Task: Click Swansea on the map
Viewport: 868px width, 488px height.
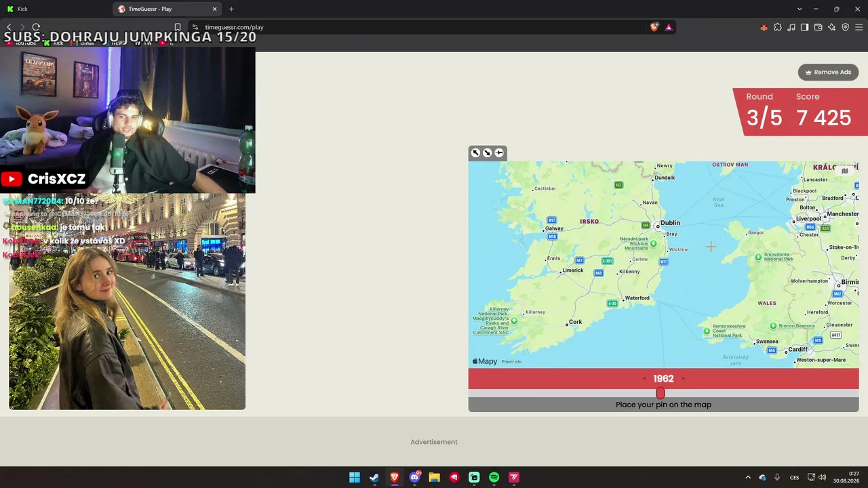Action: click(767, 342)
